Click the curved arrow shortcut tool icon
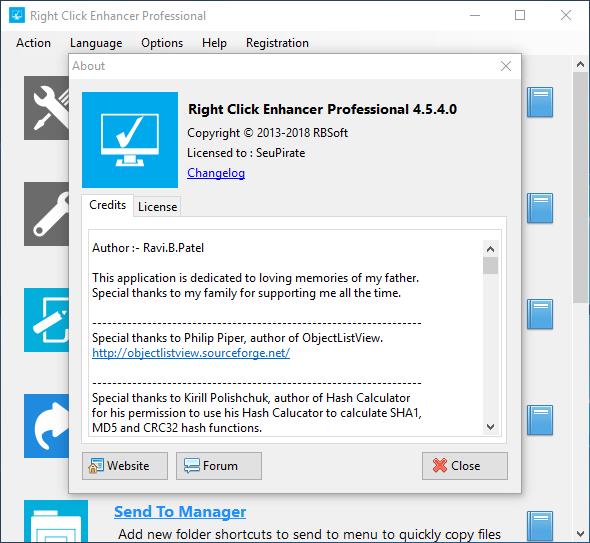This screenshot has height=543, width=590. [x=47, y=426]
